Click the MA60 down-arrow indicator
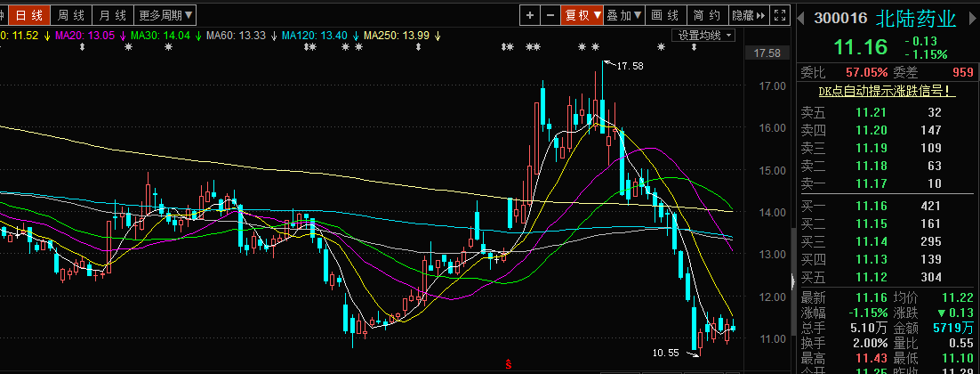This screenshot has height=374, width=980. [x=274, y=36]
